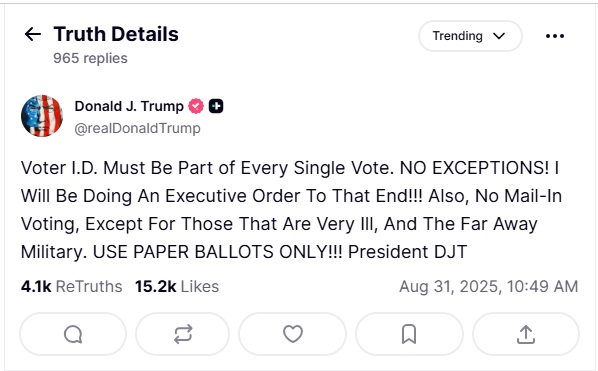598x371 pixels.
Task: Open the @realDonaldTrump handle link
Action: pyautogui.click(x=137, y=128)
